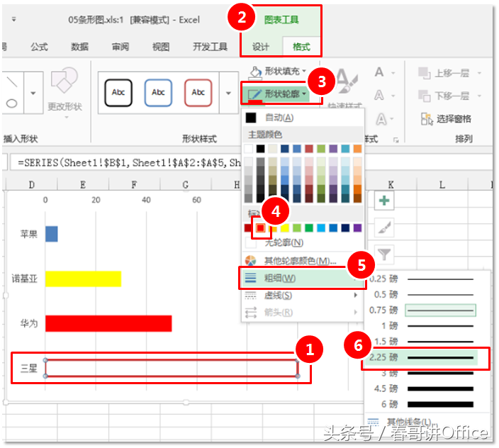499x448 pixels.
Task: Open the 格式 ribbon tab
Action: 301,47
